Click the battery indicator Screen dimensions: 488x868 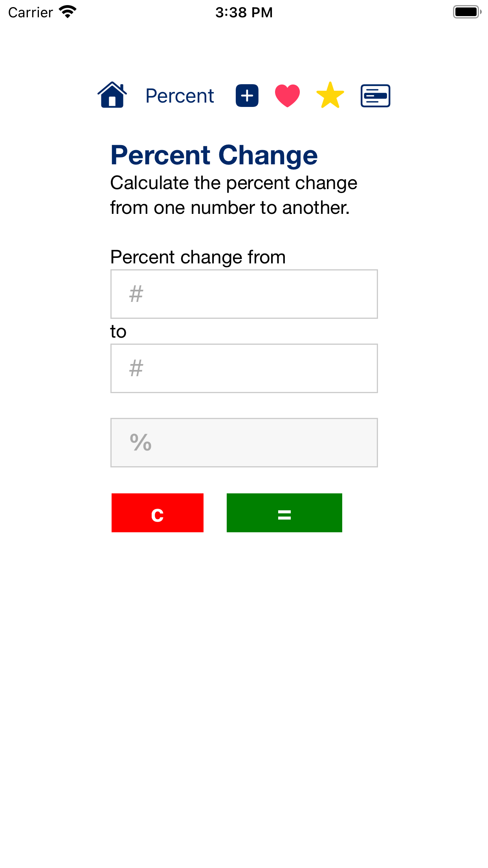pyautogui.click(x=467, y=12)
